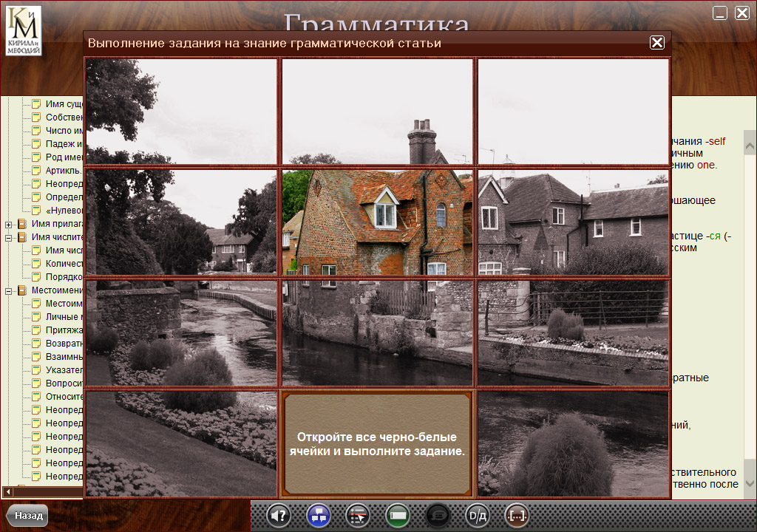Select the Относите tree item

(64, 396)
